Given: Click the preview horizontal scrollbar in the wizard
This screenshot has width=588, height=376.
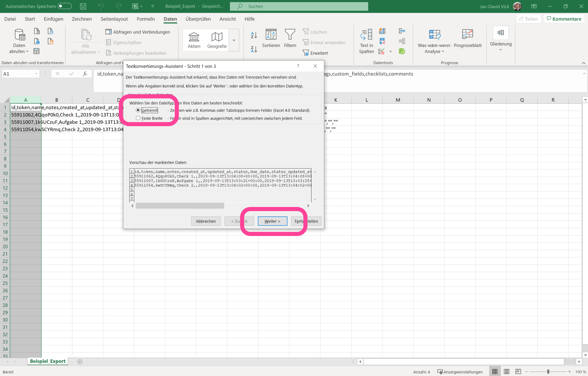Looking at the screenshot, I should point(180,206).
